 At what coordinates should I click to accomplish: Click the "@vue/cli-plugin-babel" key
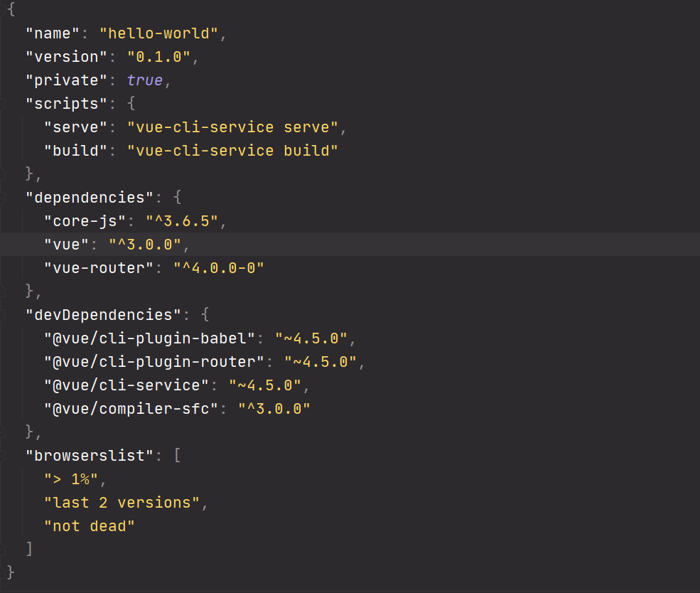coord(149,338)
